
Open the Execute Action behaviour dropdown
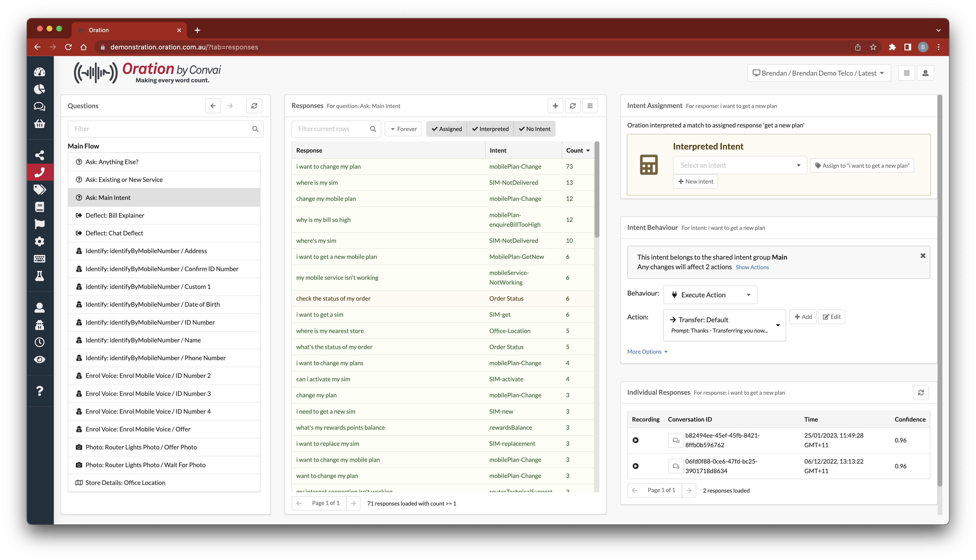(710, 295)
